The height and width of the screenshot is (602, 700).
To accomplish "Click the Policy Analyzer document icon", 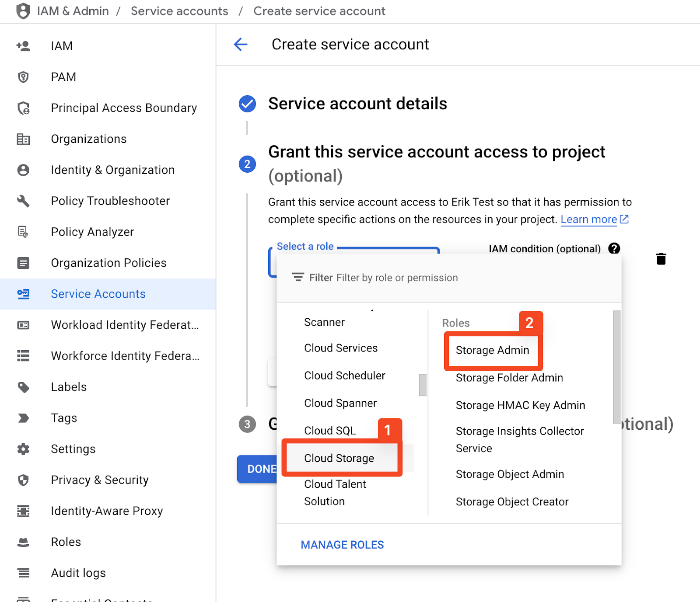I will (23, 232).
